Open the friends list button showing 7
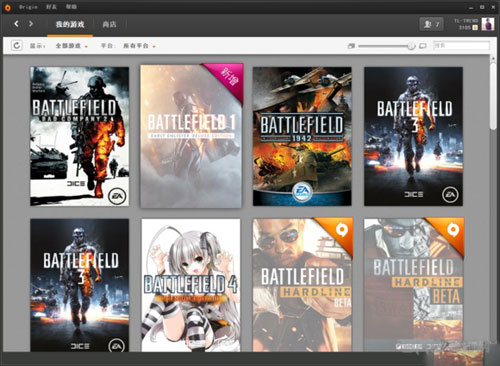 [x=431, y=24]
